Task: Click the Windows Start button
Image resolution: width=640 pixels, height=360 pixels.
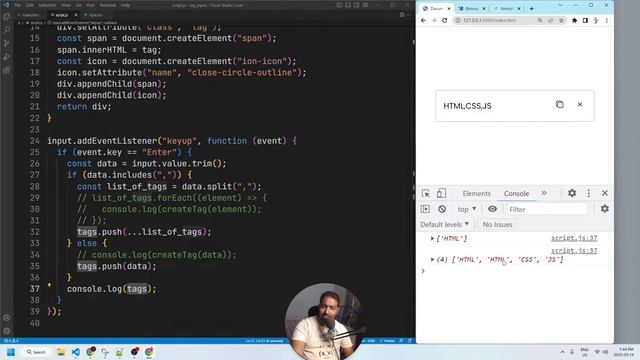Action: click(11, 352)
